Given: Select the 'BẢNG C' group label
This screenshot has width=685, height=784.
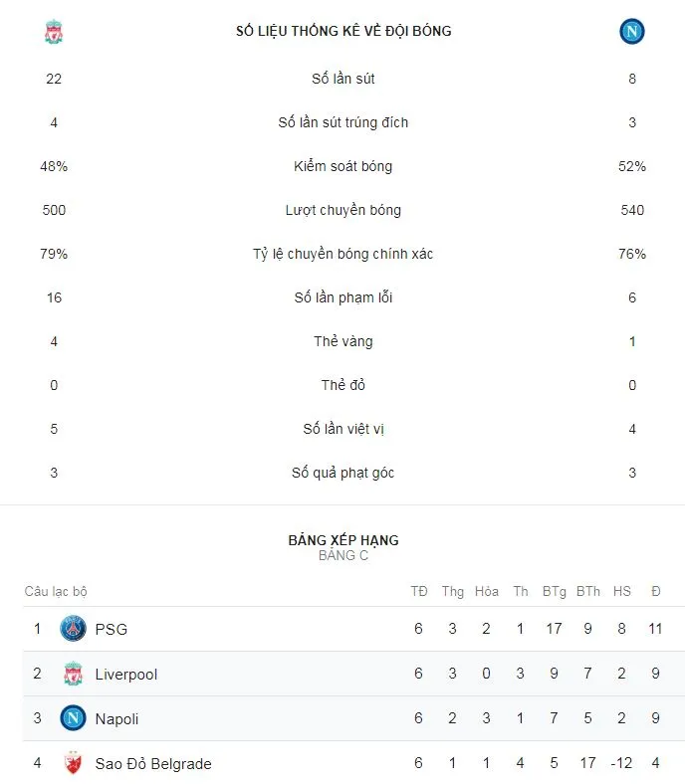Looking at the screenshot, I should click(x=343, y=555).
